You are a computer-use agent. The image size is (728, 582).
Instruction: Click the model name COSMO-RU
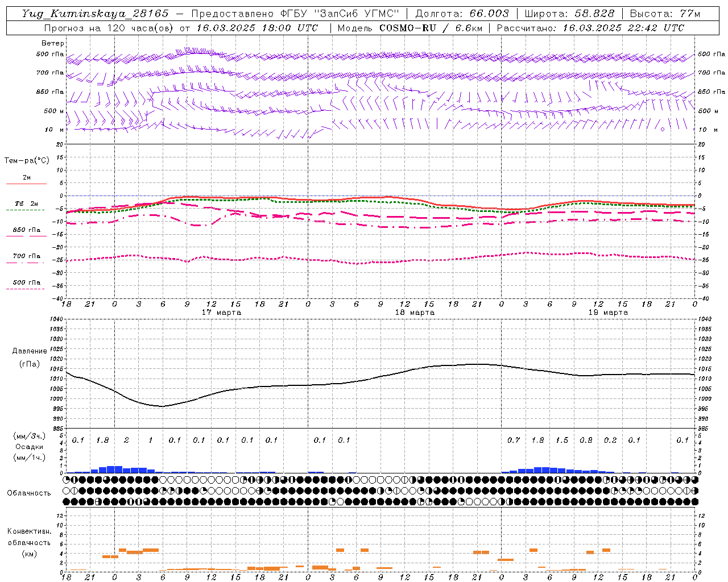(407, 28)
